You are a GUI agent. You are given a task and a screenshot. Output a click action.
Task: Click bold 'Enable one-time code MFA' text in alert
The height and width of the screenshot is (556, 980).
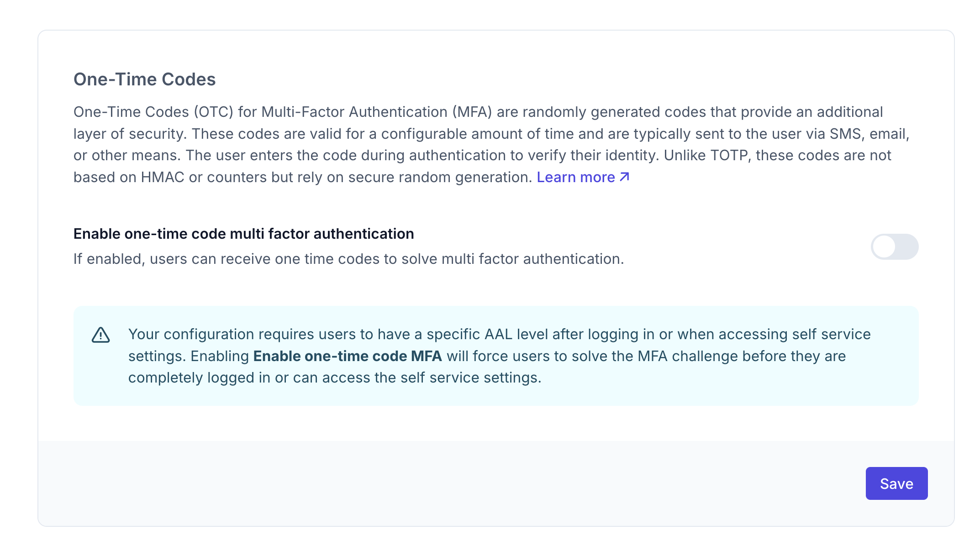click(x=348, y=356)
